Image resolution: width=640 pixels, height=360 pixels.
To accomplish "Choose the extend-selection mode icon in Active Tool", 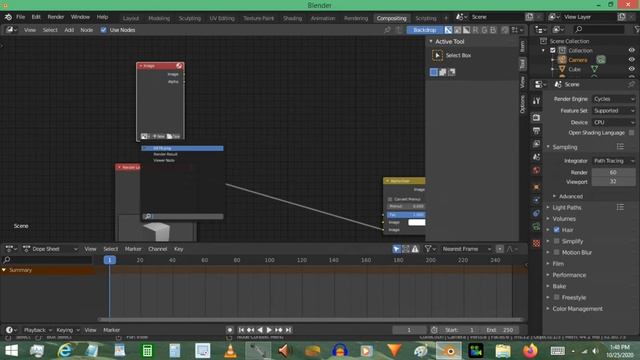I will (x=442, y=72).
